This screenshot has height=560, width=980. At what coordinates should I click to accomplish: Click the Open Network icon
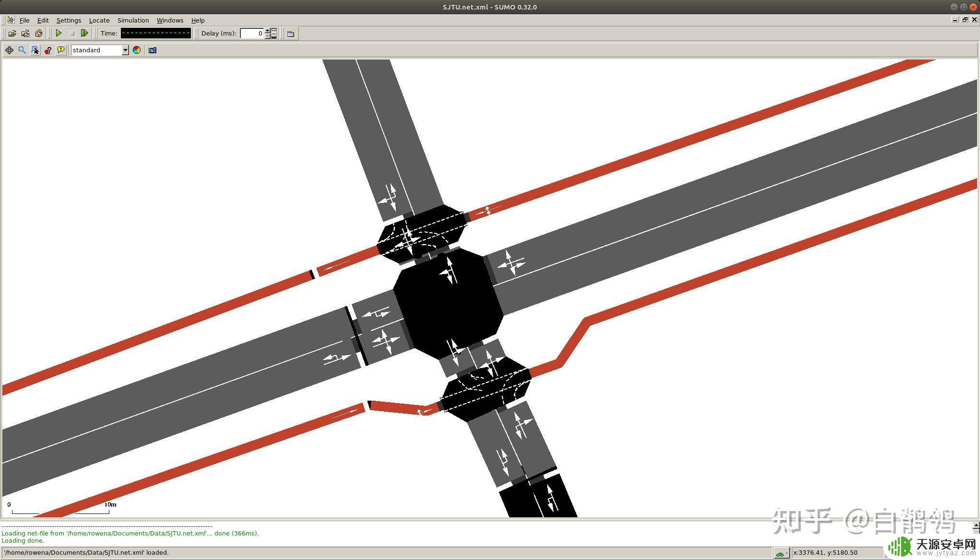coord(25,33)
